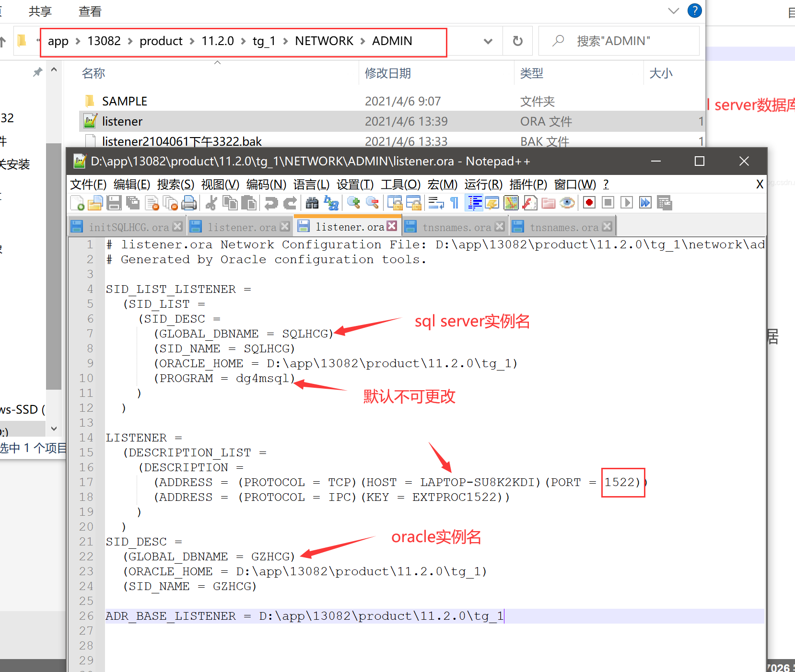Screen dimensions: 795x672
Task: Switch to the initSQLHCG.ora tab
Action: tap(129, 227)
